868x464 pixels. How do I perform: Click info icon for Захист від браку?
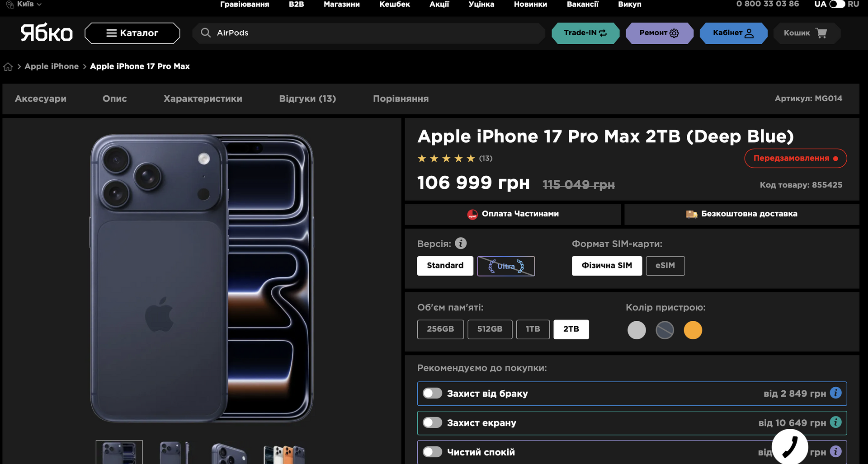tap(835, 393)
